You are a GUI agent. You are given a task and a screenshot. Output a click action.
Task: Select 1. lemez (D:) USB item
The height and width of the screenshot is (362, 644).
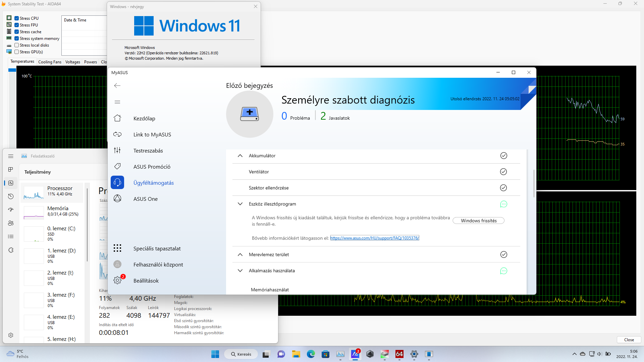pyautogui.click(x=52, y=256)
